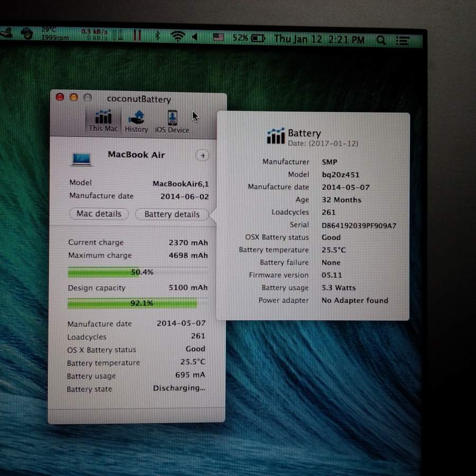Click the Mac details button

coord(99,214)
